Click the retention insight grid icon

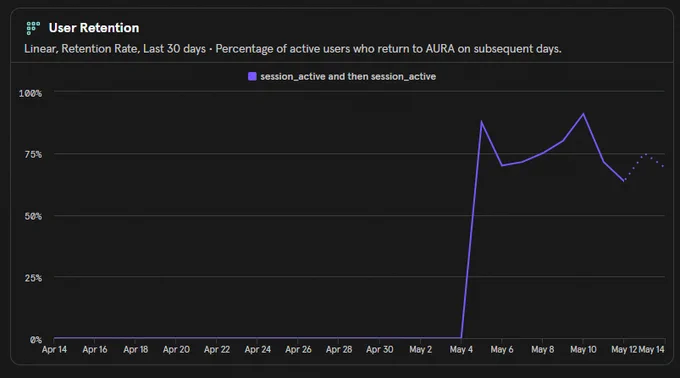click(33, 28)
